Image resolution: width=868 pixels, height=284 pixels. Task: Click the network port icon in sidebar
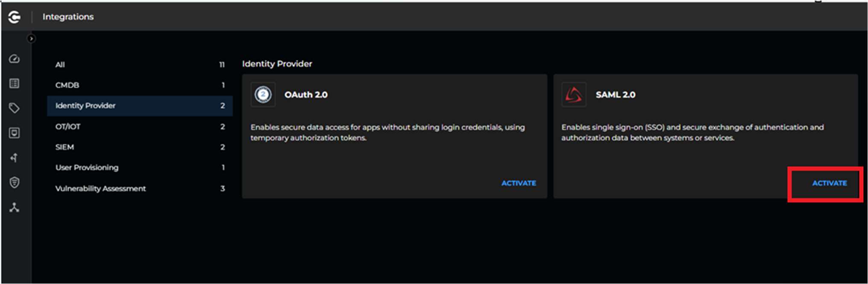click(x=14, y=133)
